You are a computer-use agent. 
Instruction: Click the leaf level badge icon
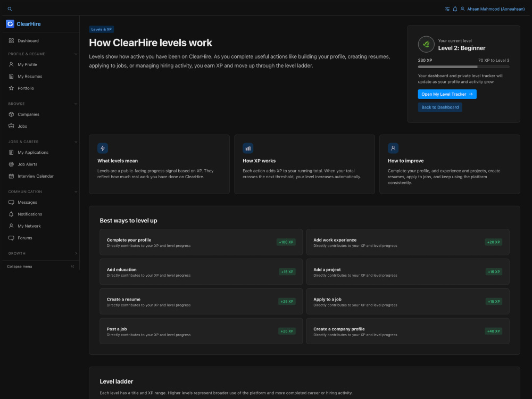coord(426,44)
